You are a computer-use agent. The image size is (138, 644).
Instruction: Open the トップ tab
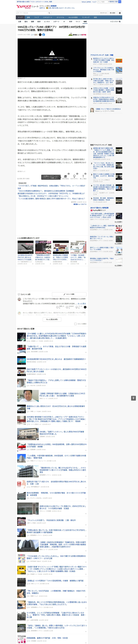coord(20,17)
